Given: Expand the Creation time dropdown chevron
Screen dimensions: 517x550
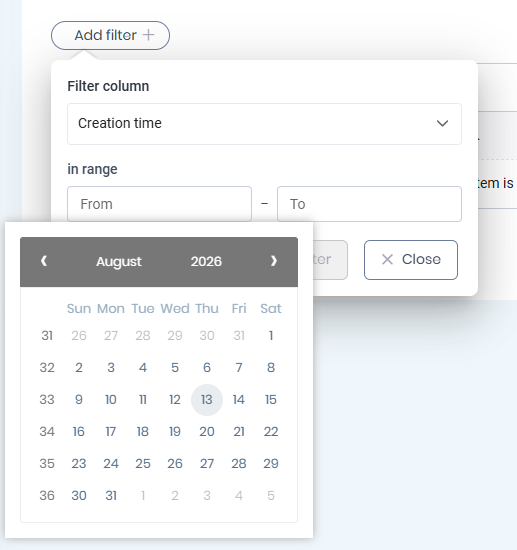Looking at the screenshot, I should tap(442, 123).
